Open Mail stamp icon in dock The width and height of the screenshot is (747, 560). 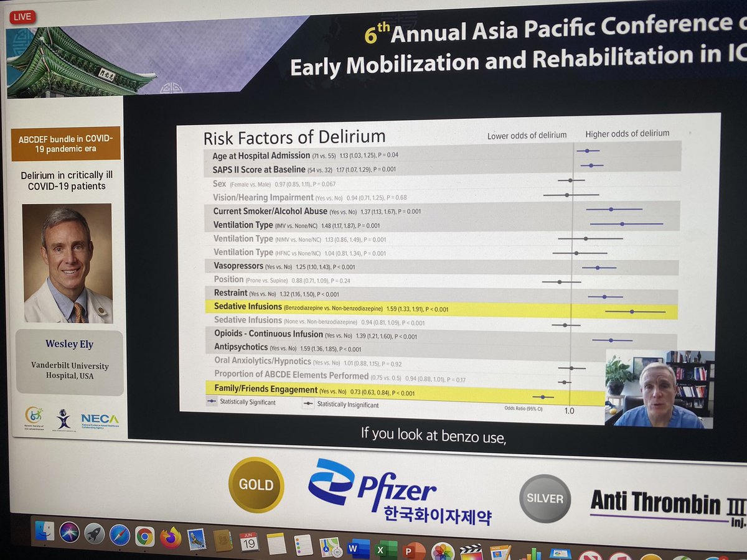[x=197, y=539]
